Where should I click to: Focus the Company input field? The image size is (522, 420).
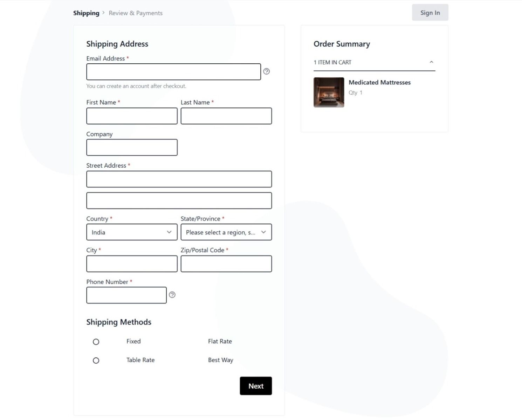tap(132, 147)
